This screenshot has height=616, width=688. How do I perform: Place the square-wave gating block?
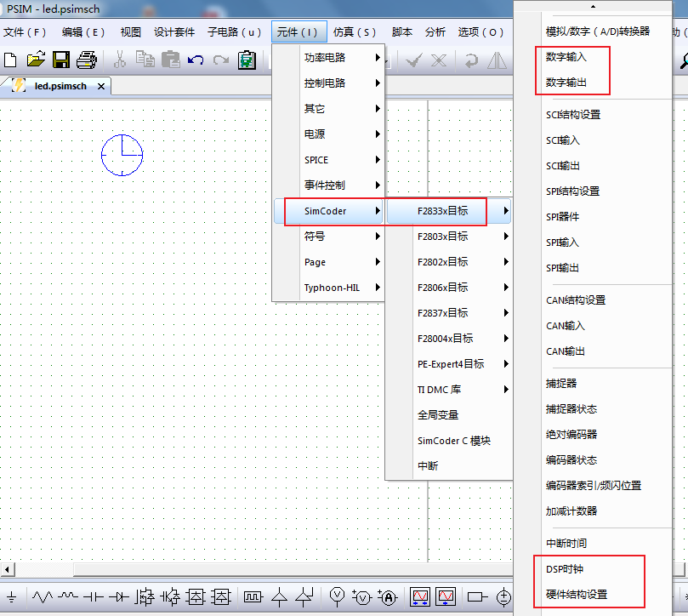(x=253, y=597)
